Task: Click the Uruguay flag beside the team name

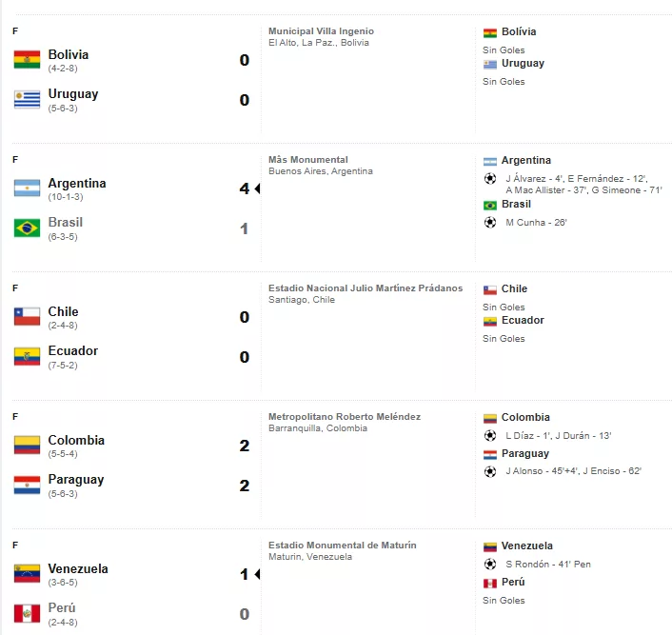Action: [27, 99]
